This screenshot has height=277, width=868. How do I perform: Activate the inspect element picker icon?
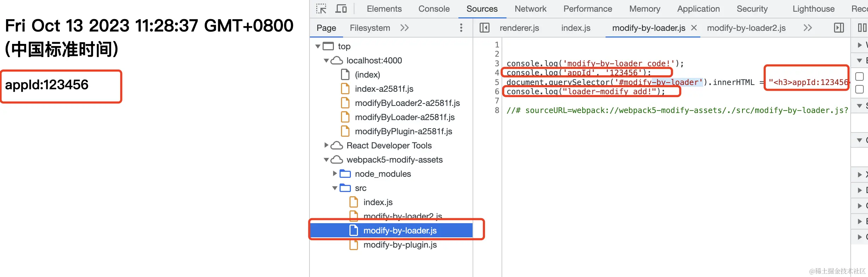tap(321, 9)
